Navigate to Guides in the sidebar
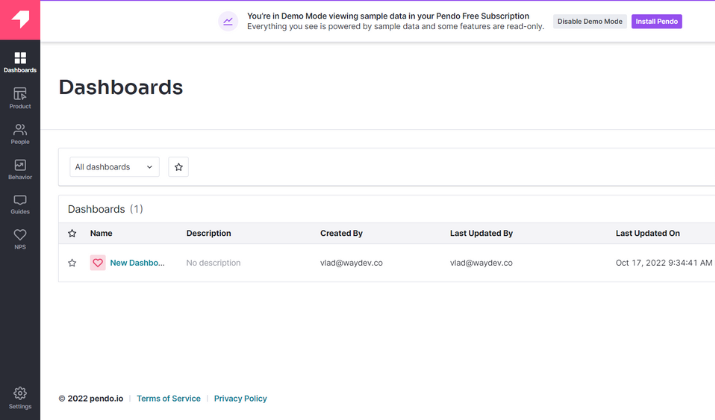The height and width of the screenshot is (420, 715). (x=20, y=204)
